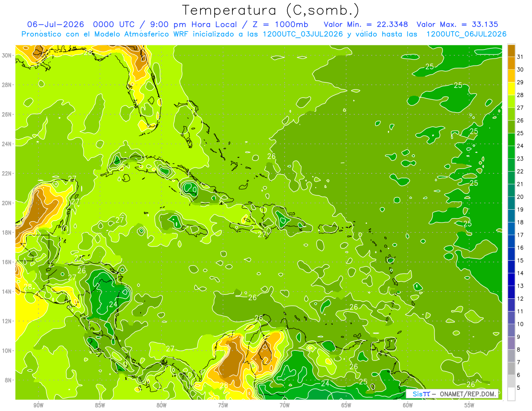532x411 pixels.
Task: Pick the legend color band between 25 and 26
Action: point(511,127)
